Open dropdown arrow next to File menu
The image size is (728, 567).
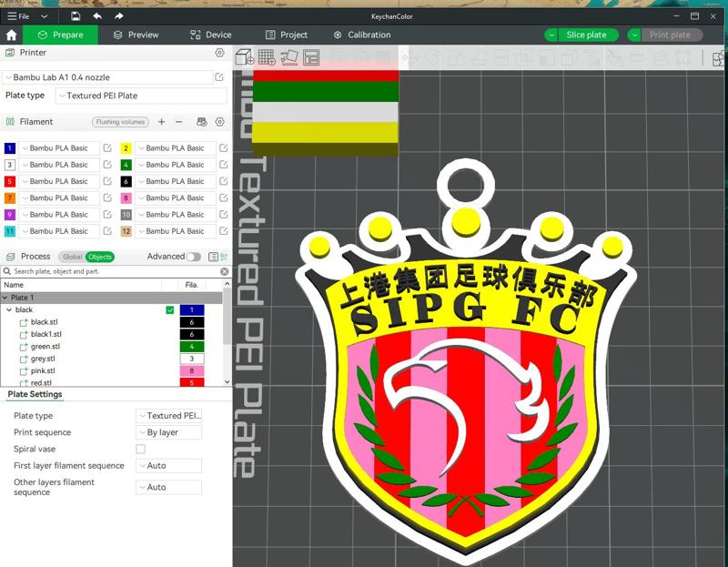click(44, 16)
